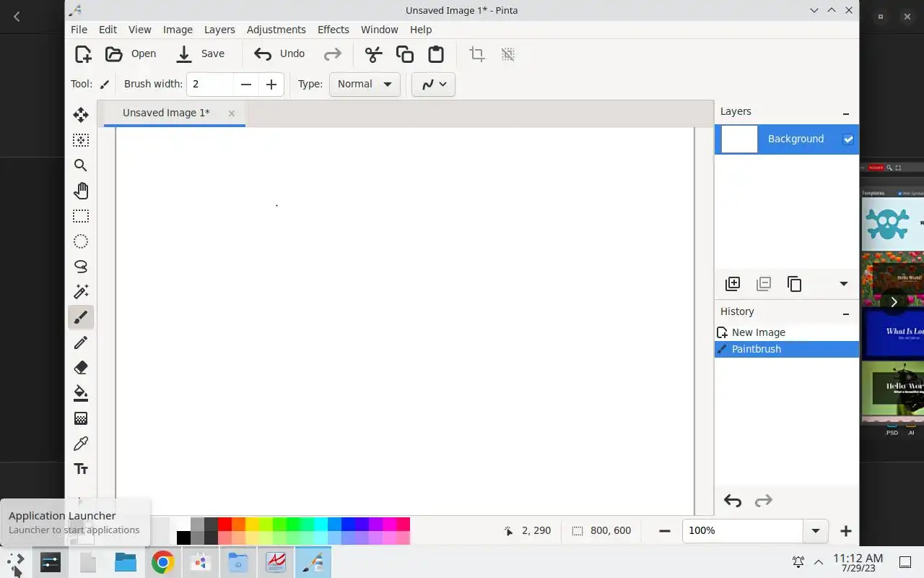This screenshot has width=924, height=578.
Task: Pick the black palette swatch
Action: pos(183,538)
